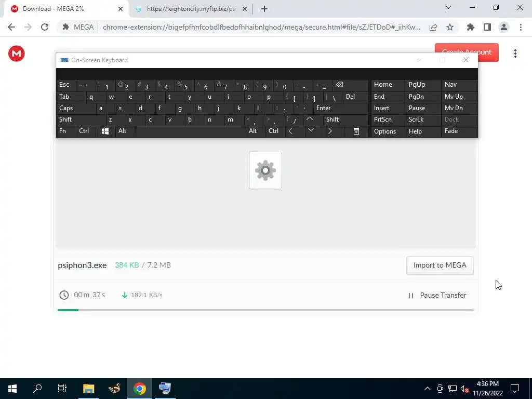This screenshot has width=532, height=399.
Task: Click the Chrome back arrow
Action: tap(11, 27)
